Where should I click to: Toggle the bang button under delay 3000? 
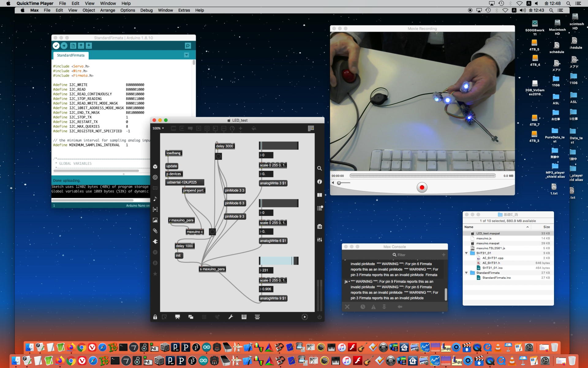tap(218, 156)
